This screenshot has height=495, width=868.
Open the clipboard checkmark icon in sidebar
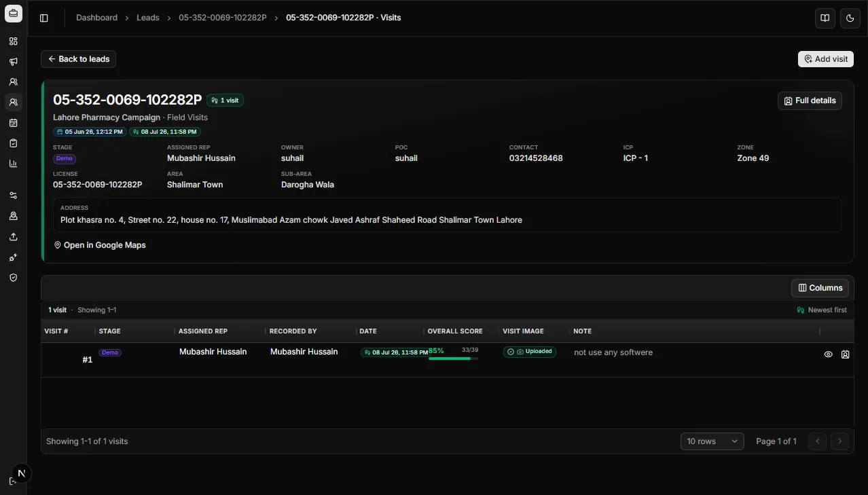pos(13,143)
